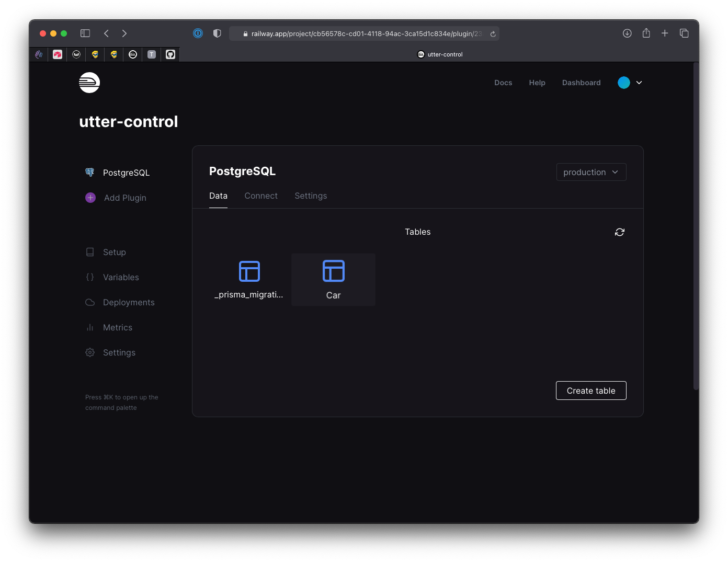Toggle the Safari sidebar panel

85,33
